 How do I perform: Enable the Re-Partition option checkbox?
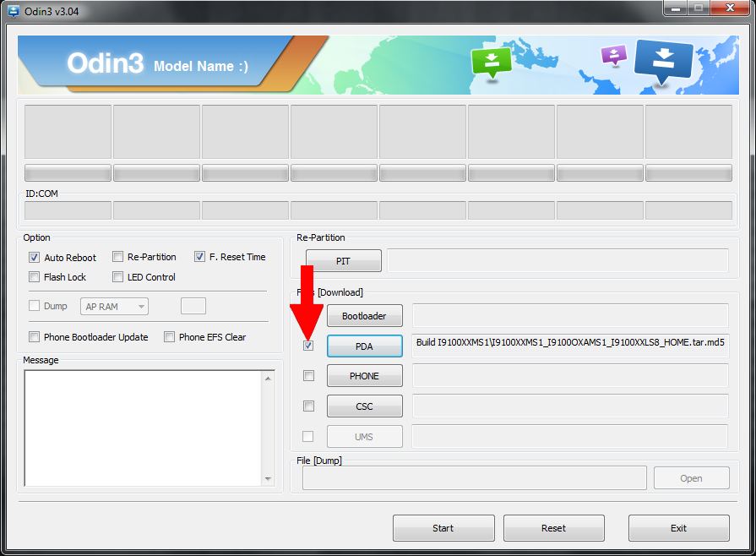coord(117,257)
